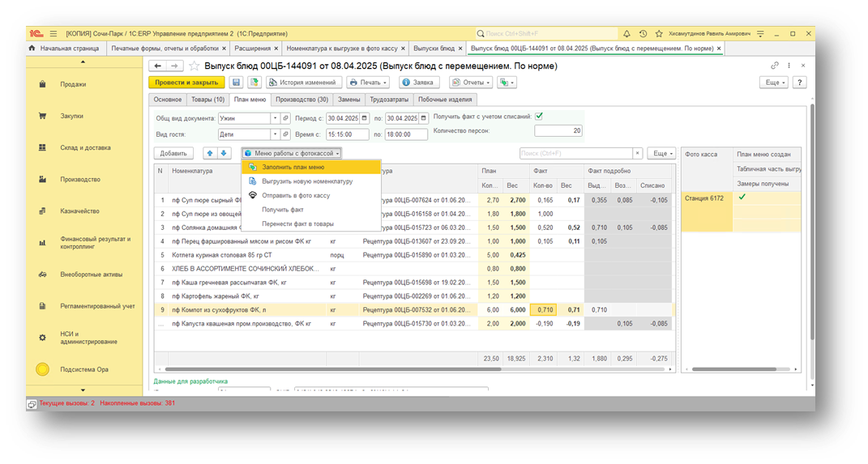Screen dimensions: 868x464
Task: Open НСИ и администрирование gear icon
Action: click(43, 338)
